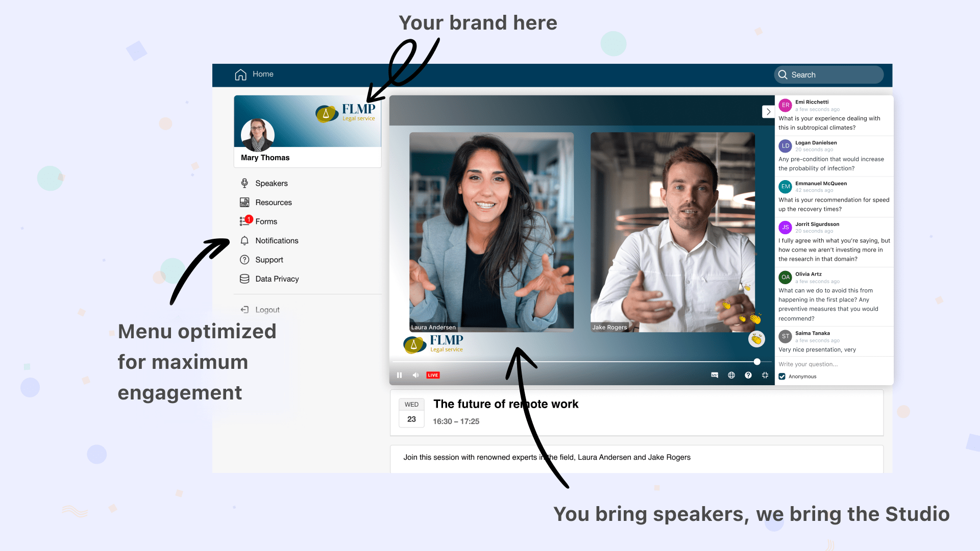
Task: Toggle the captions icon in player
Action: 715,375
